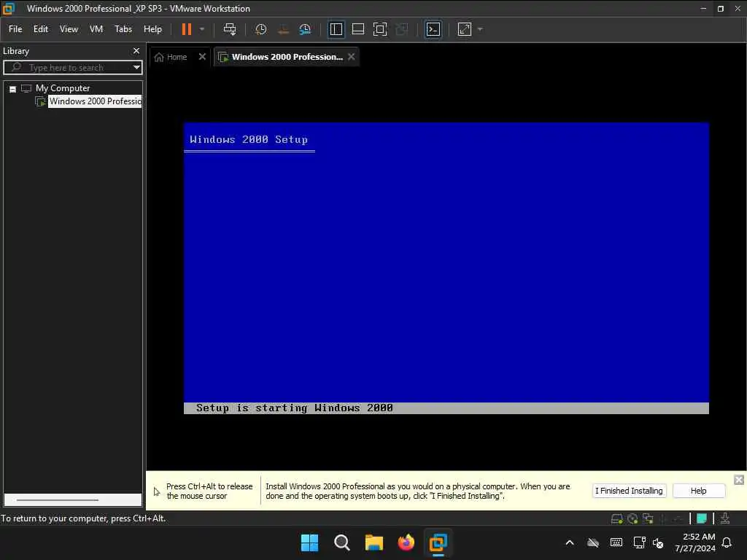Take a snapshot of this virtual machine
Screen dimensions: 747x560
[260, 29]
